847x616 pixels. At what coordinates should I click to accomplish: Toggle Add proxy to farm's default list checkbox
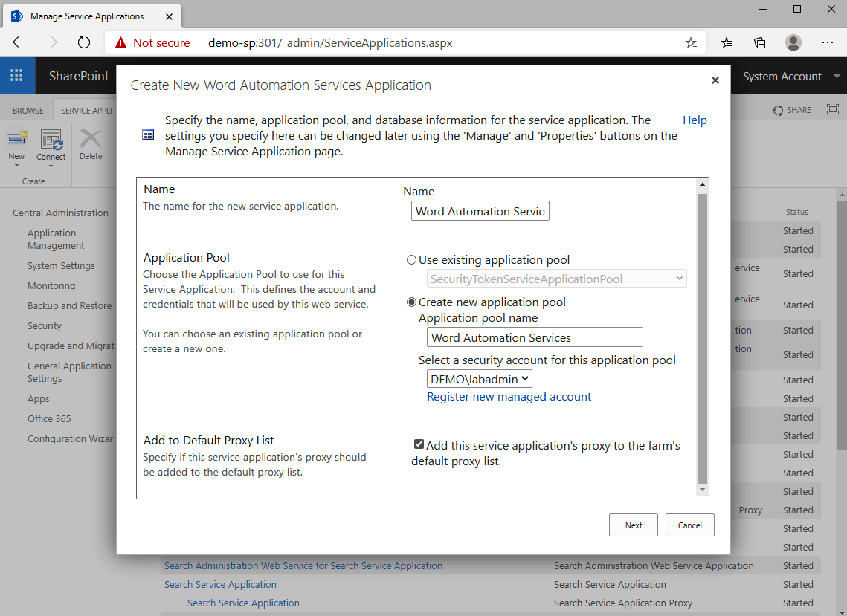419,444
